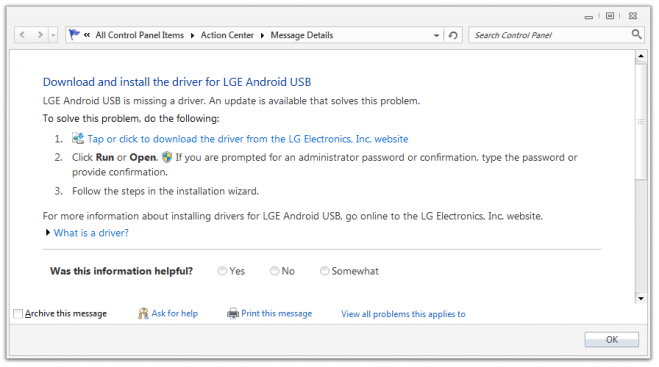Click the download icon beside step 1
This screenshot has height=367, width=659.
(78, 138)
